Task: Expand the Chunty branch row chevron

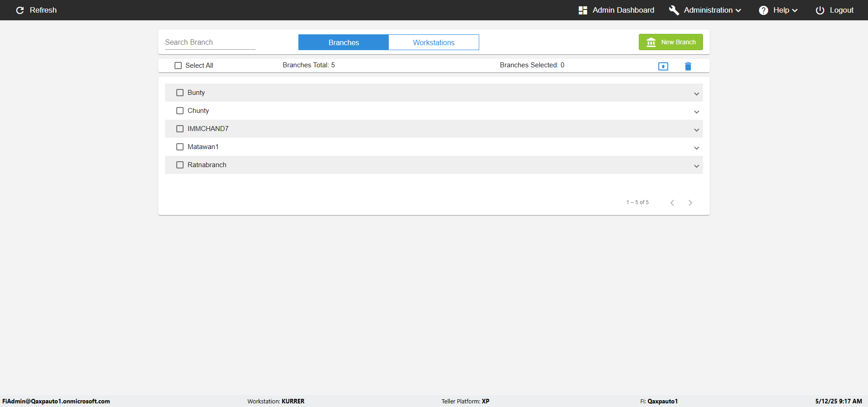Action: (x=697, y=112)
